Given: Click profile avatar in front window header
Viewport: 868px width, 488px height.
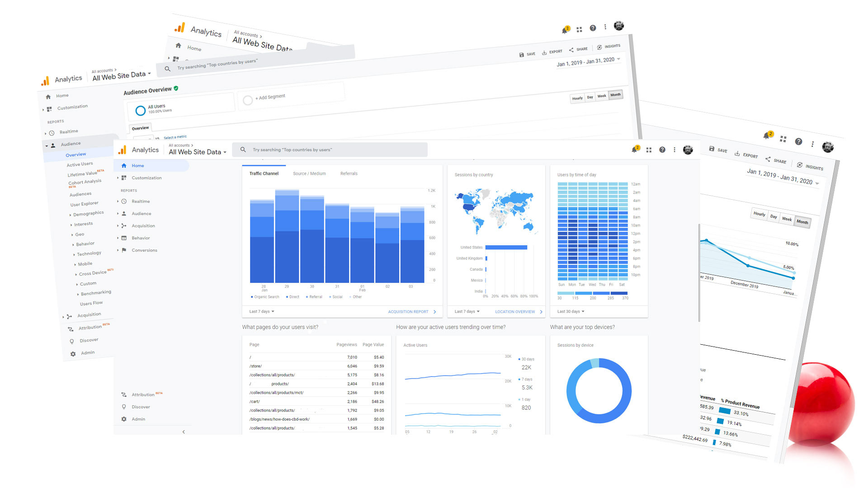Looking at the screenshot, I should click(688, 150).
